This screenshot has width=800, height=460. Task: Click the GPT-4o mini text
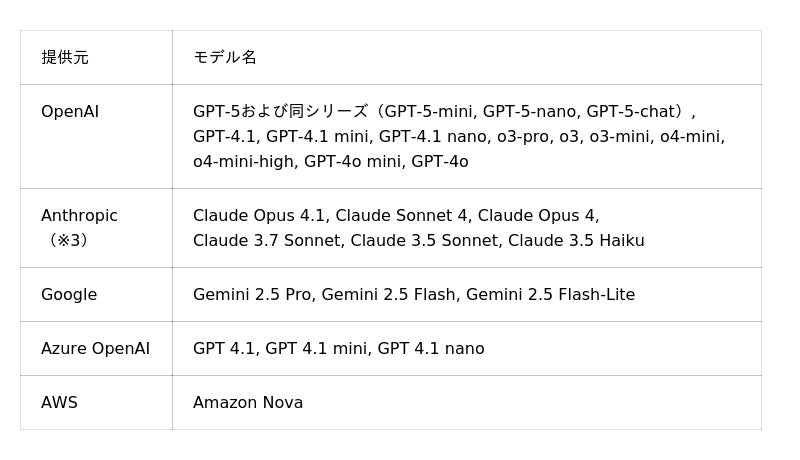tap(352, 162)
